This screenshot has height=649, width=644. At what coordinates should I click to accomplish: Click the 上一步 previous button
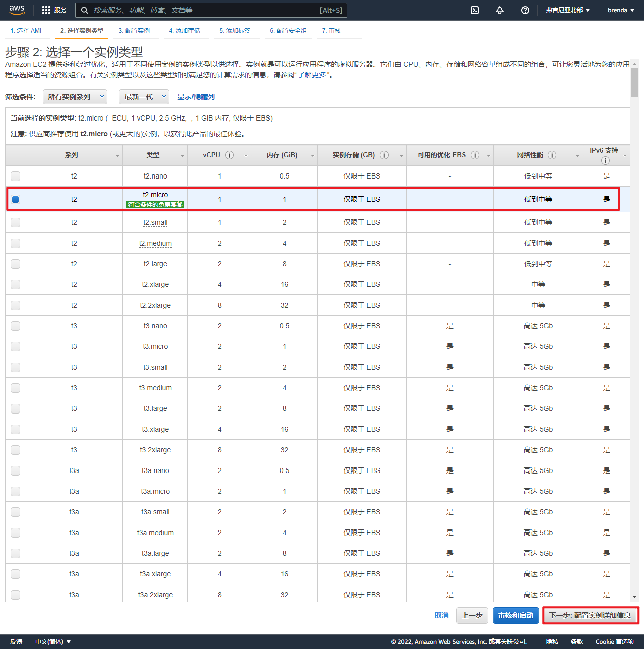(x=472, y=615)
